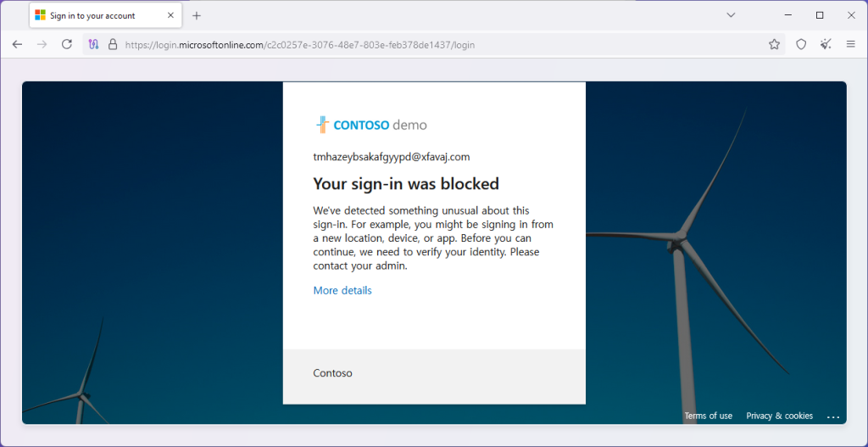This screenshot has width=868, height=447.
Task: Maximize the browser window
Action: 820,15
